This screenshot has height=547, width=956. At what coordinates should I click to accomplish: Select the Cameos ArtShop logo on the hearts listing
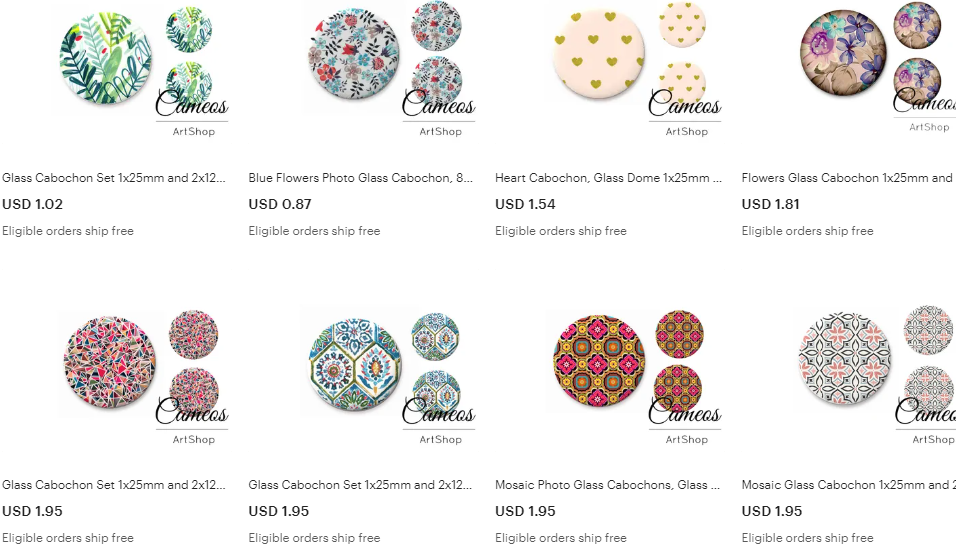coord(685,113)
